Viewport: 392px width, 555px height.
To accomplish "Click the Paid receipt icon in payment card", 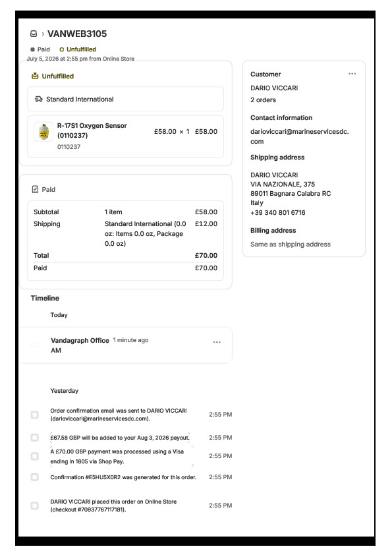I will click(35, 189).
